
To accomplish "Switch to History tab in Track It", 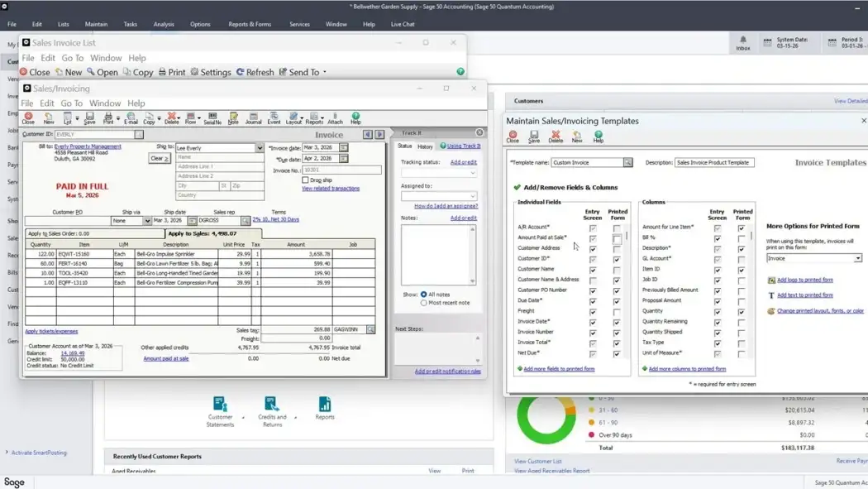I will point(425,146).
